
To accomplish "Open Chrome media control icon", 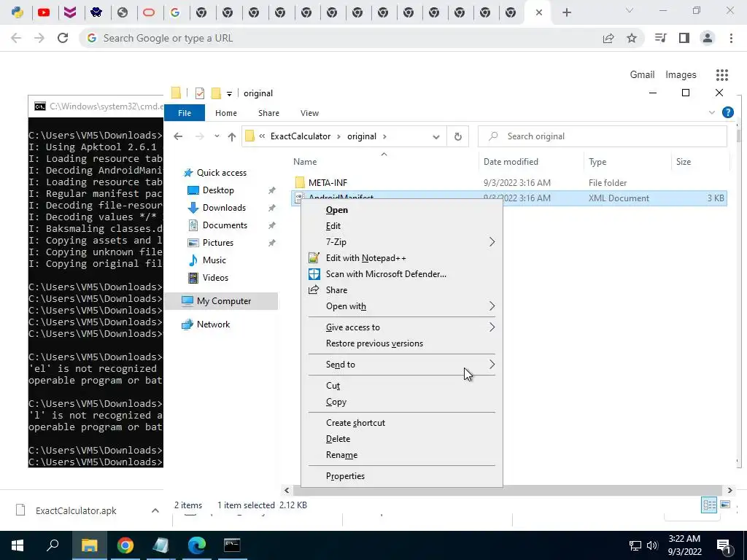I will click(x=660, y=38).
